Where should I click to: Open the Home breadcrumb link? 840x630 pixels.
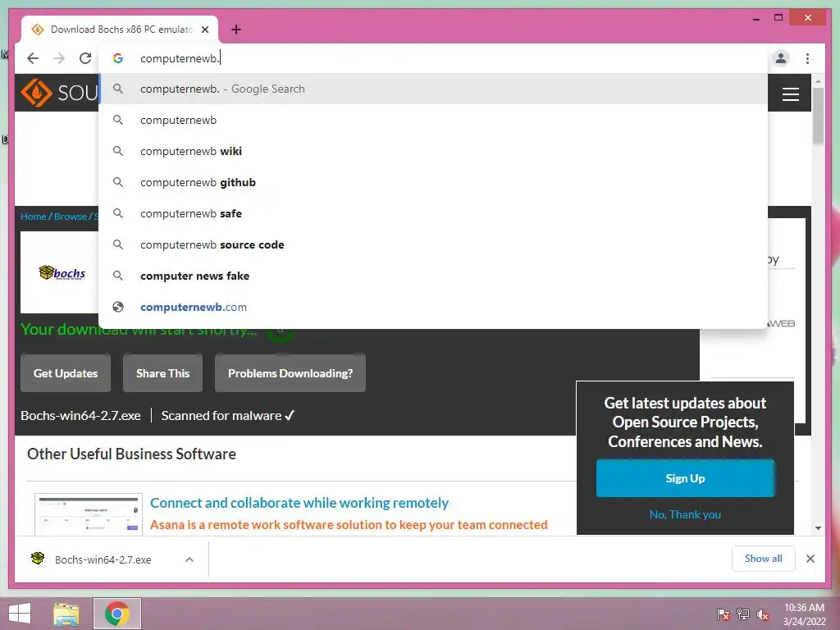[33, 217]
